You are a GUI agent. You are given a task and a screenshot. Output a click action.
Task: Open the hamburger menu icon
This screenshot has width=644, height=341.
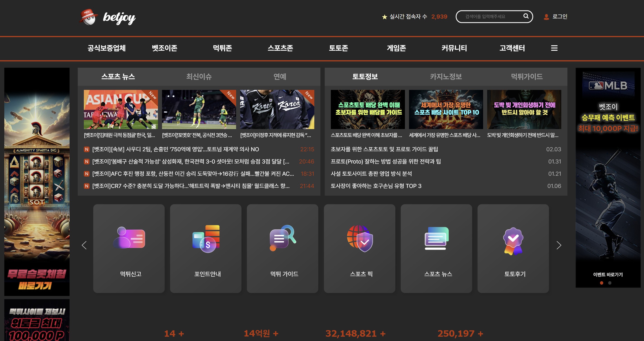[x=554, y=48]
